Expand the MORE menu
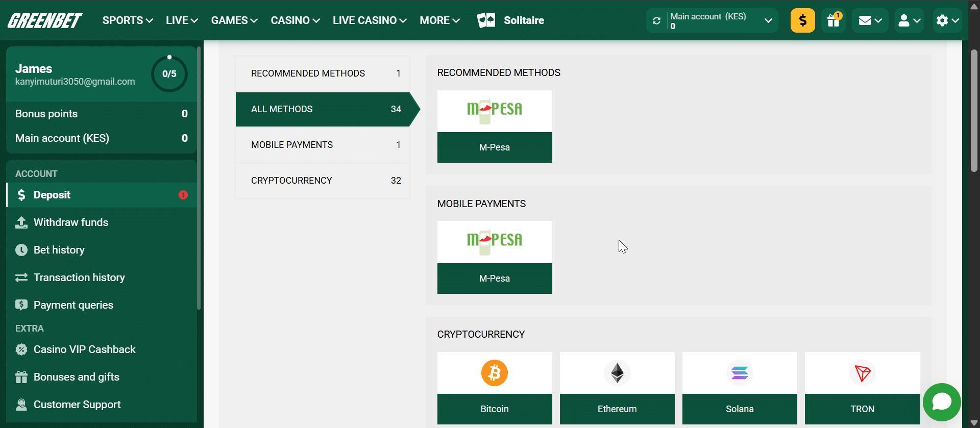The height and width of the screenshot is (428, 980). (x=439, y=20)
